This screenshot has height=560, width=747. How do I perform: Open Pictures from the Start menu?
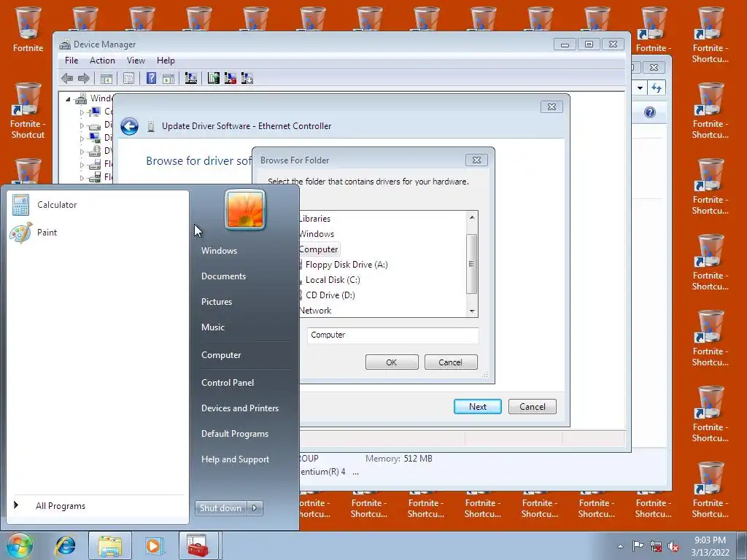click(x=216, y=302)
